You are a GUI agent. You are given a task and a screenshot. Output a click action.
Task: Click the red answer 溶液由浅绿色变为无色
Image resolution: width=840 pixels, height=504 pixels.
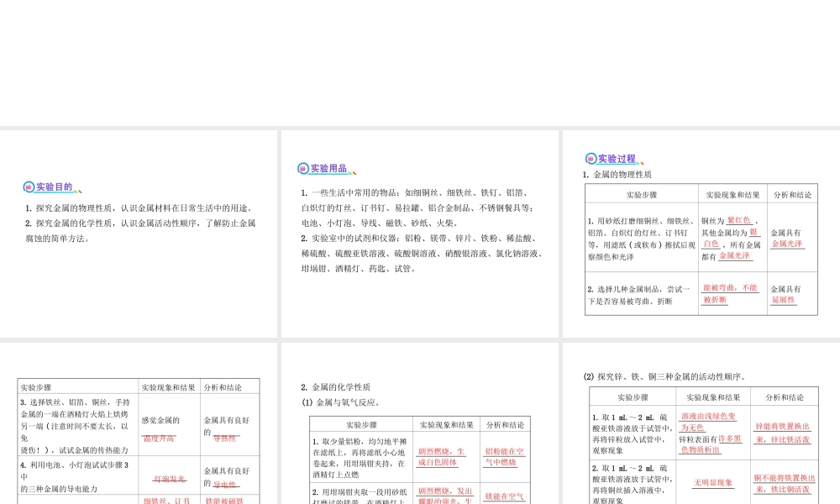pos(708,422)
